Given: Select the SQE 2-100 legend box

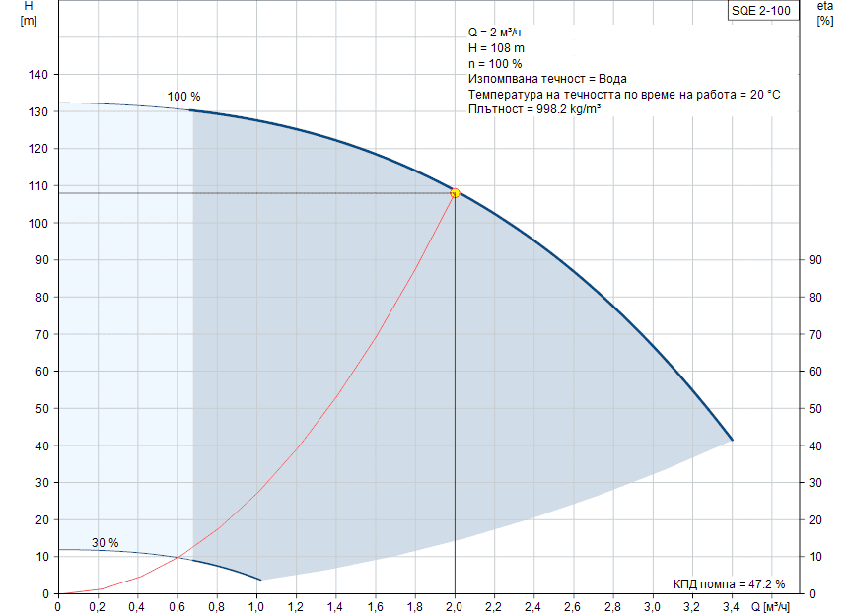Looking at the screenshot, I should pos(758,11).
